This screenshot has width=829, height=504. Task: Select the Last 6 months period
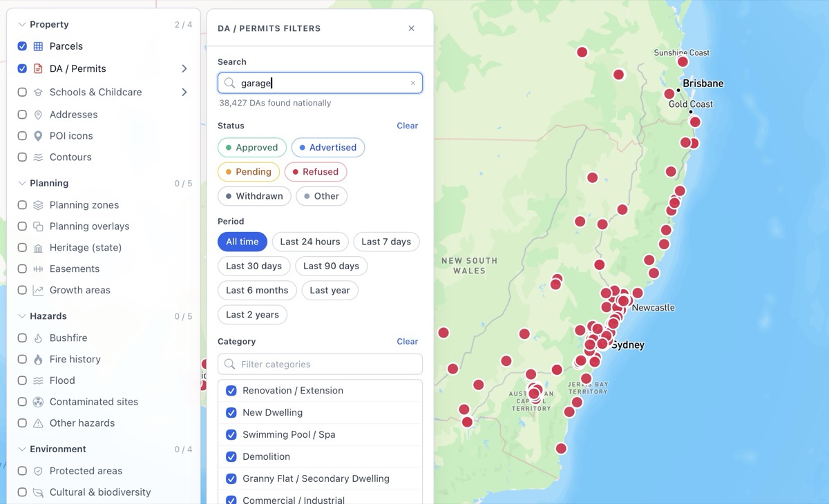pyautogui.click(x=257, y=290)
